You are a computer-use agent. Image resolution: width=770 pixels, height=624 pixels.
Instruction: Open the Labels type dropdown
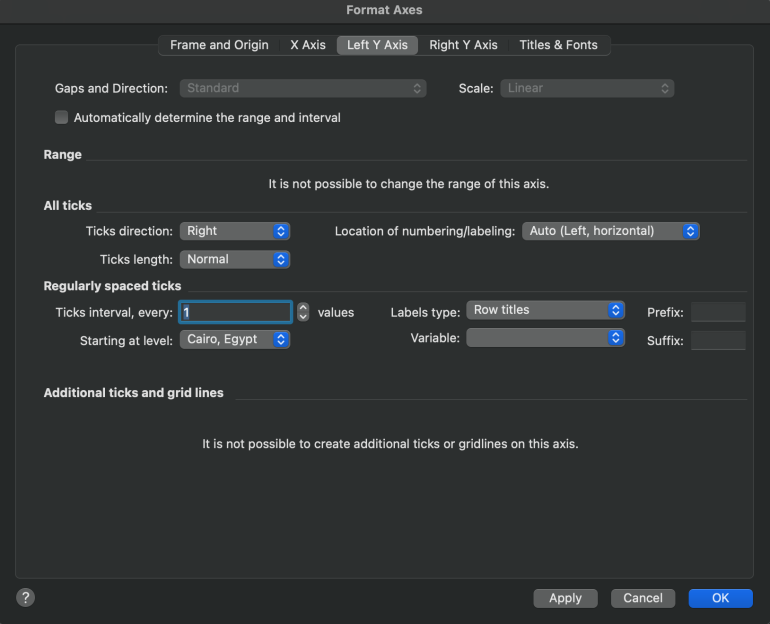click(x=545, y=310)
